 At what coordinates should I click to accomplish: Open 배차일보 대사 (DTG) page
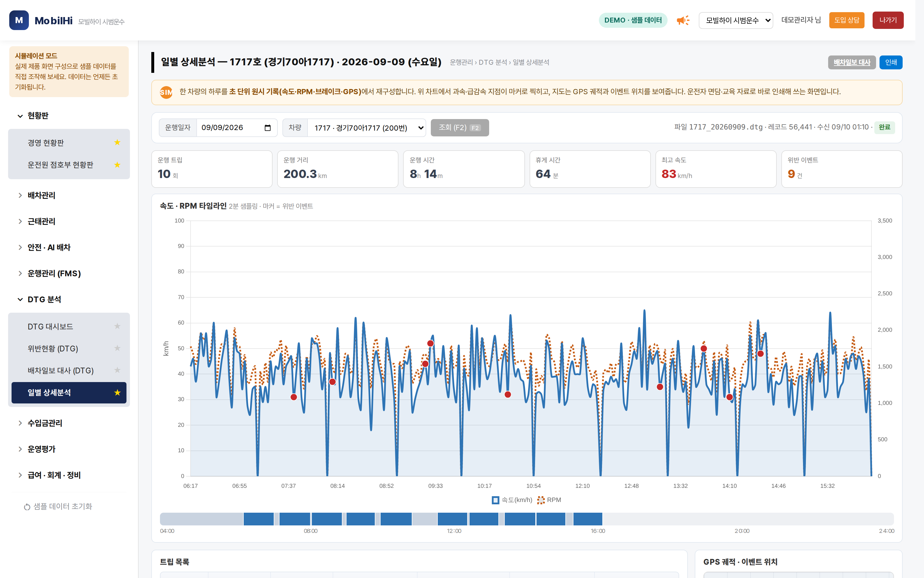point(69,370)
